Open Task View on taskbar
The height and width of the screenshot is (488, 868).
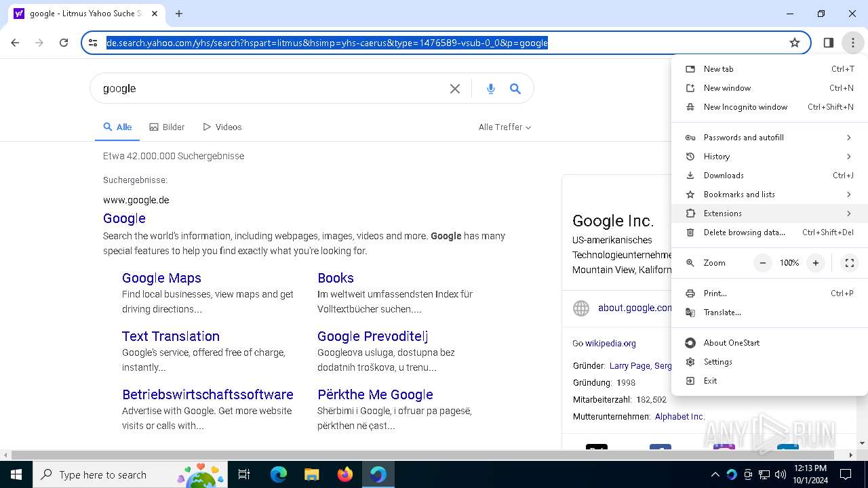244,474
